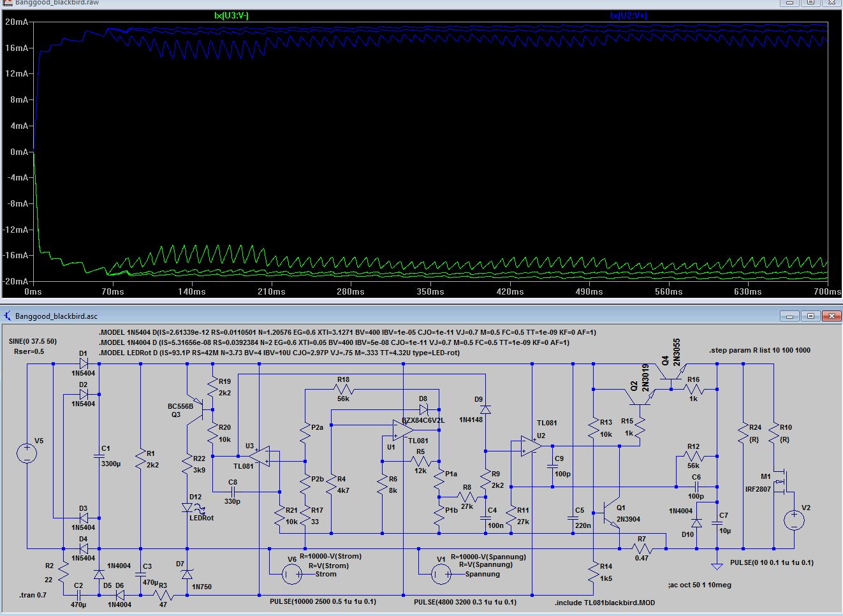
Task: Click the V6 Strom source symbol
Action: coord(291,574)
